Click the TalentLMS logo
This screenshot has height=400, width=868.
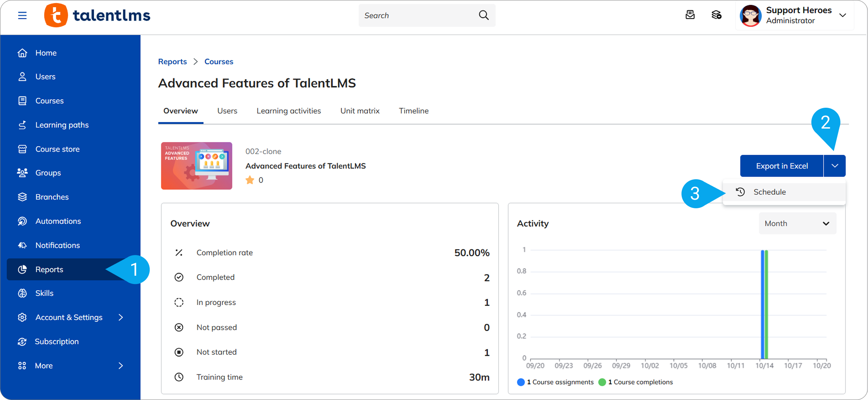pos(97,15)
